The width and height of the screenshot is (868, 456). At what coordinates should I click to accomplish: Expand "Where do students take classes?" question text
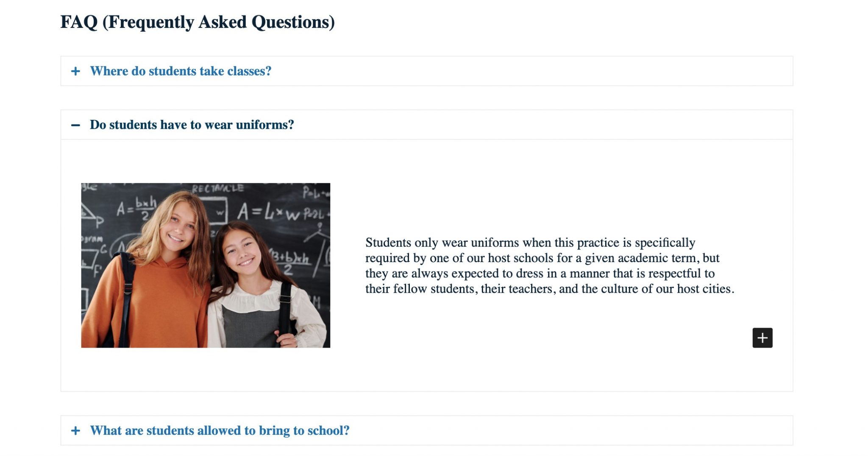(x=181, y=71)
